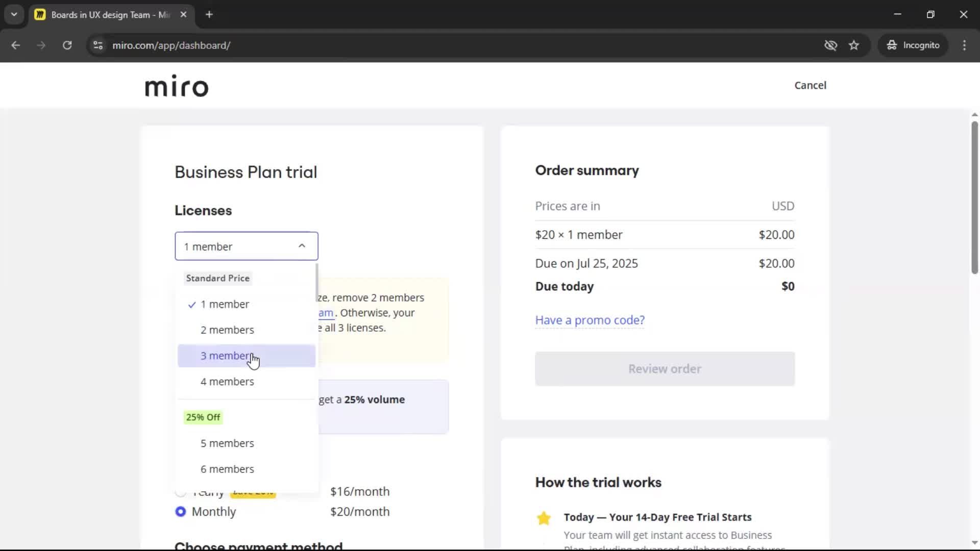The width and height of the screenshot is (980, 551).
Task: Choose 5 members option
Action: click(x=246, y=443)
